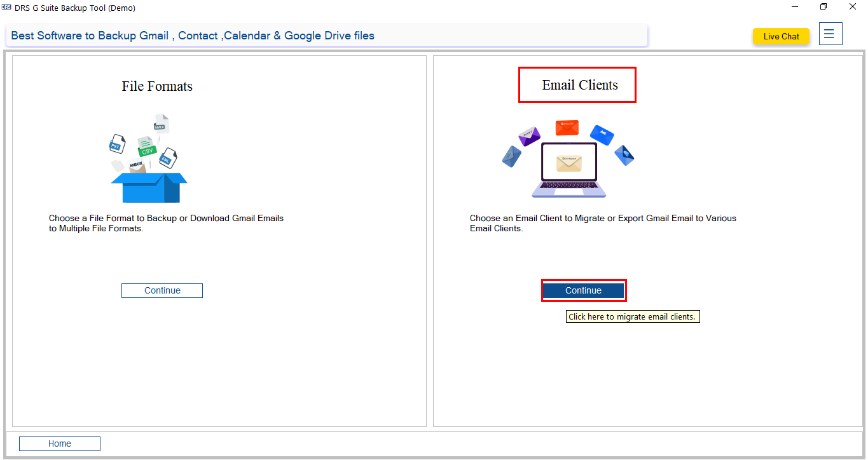The image size is (868, 460).
Task: Click the CSV file icon
Action: 147,147
